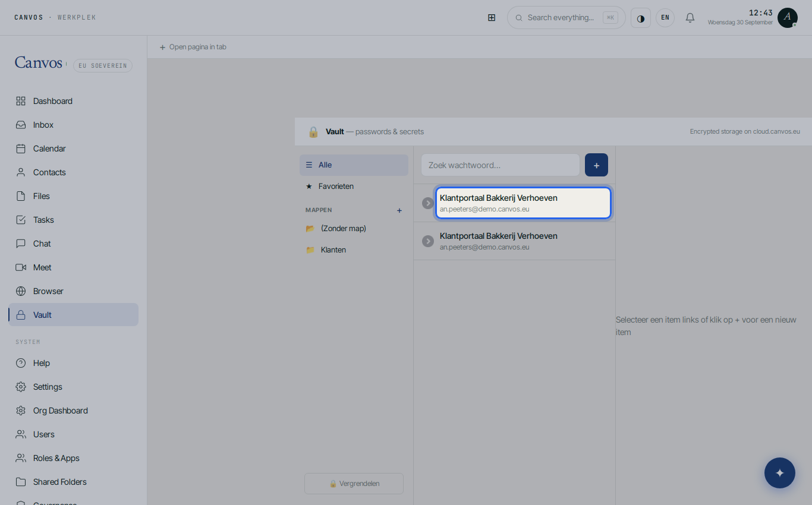This screenshot has height=505, width=812.
Task: Focus the Zoek wachtwoord search field
Action: pyautogui.click(x=500, y=165)
